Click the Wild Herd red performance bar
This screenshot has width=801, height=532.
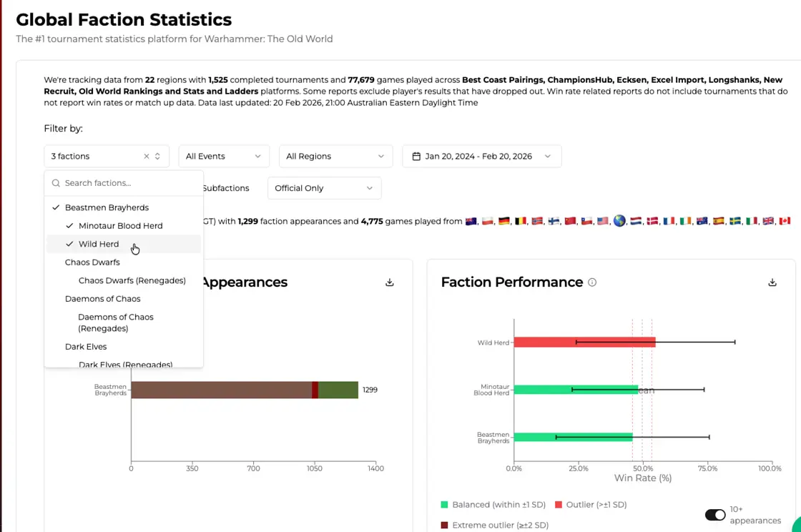[584, 342]
